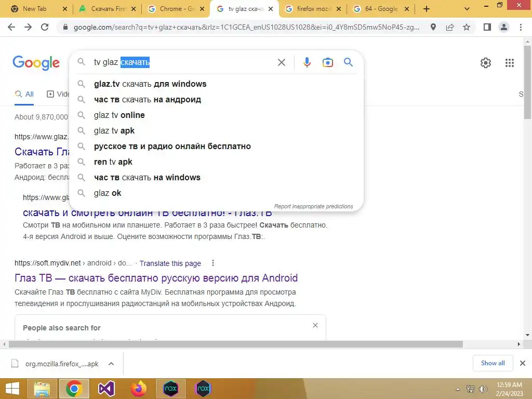Go forward using the browser forward arrow
Image resolution: width=532 pixels, height=399 pixels.
tap(28, 27)
